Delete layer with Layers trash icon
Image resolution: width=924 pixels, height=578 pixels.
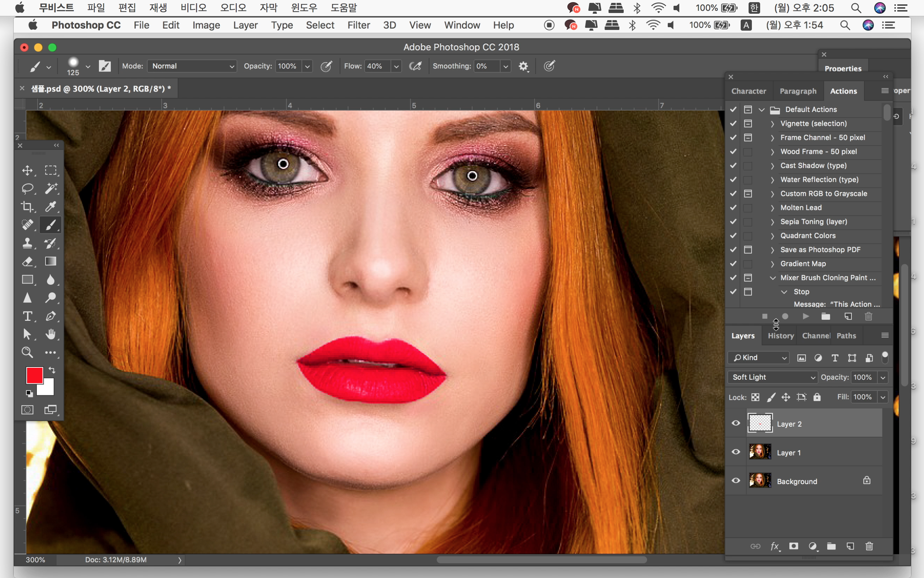(x=869, y=546)
